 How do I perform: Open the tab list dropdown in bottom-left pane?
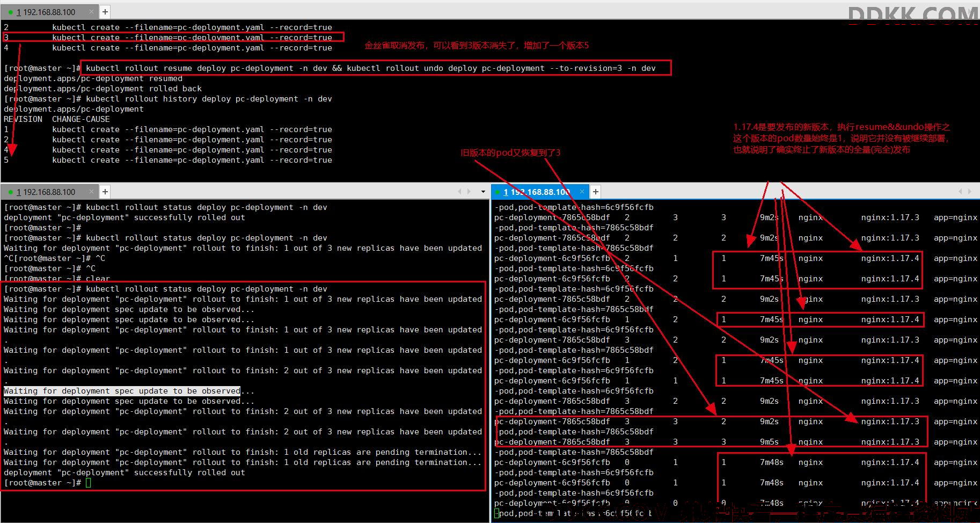tap(482, 192)
